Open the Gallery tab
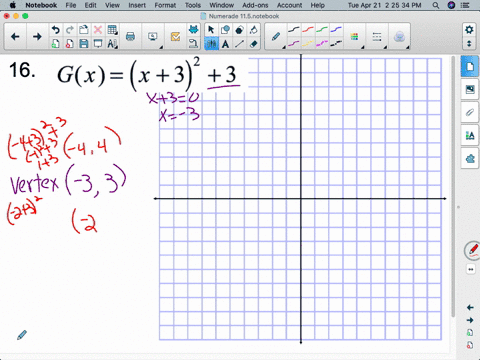The image size is (480, 360). pos(470,89)
